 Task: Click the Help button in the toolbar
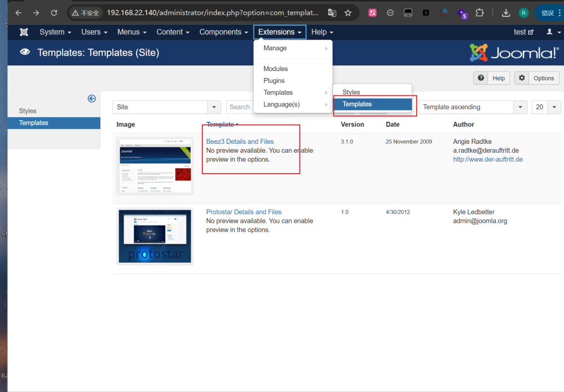[x=492, y=78]
